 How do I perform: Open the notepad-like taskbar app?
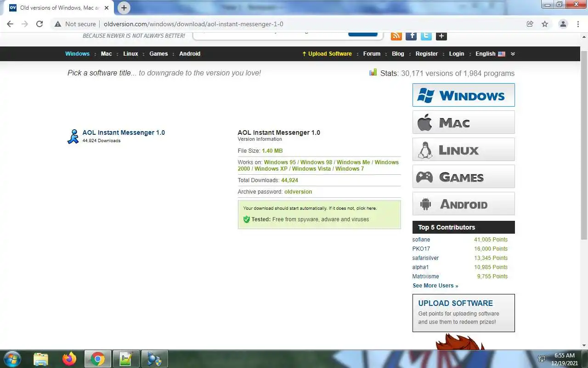tap(126, 359)
